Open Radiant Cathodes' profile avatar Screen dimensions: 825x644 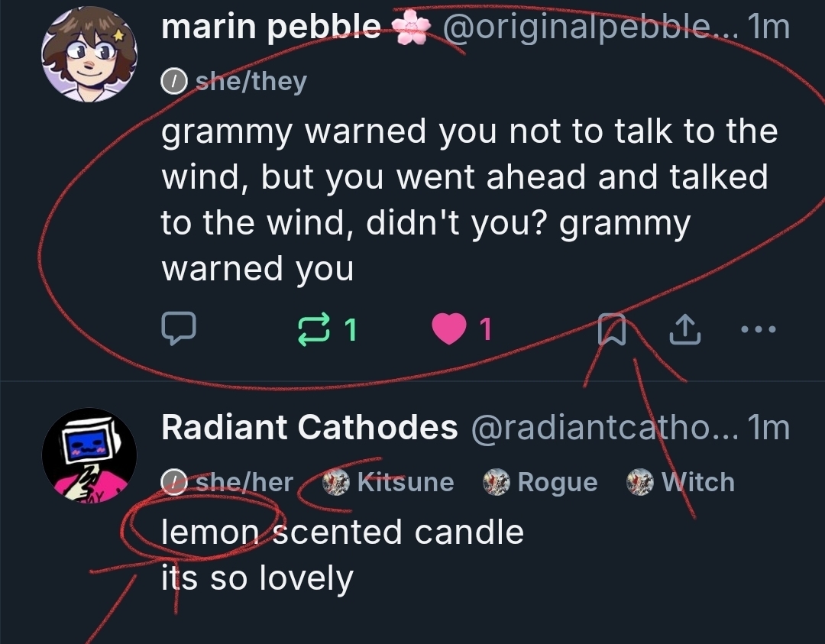point(89,455)
